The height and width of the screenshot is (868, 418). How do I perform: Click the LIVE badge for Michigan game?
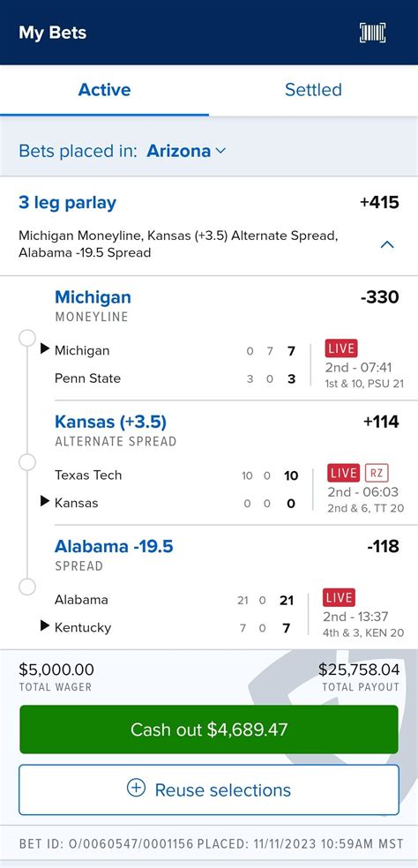341,348
